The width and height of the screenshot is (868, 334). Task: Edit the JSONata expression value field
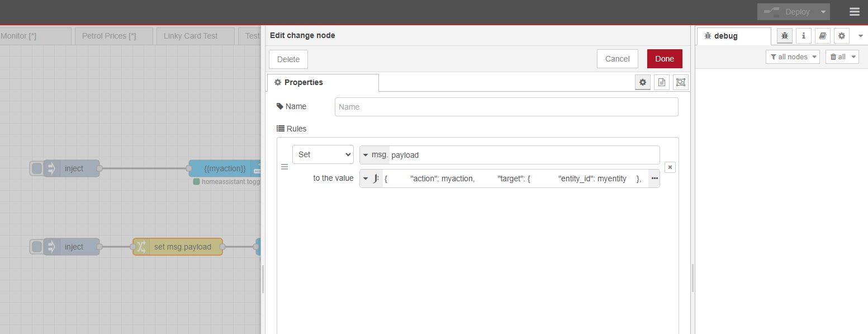tap(515, 178)
